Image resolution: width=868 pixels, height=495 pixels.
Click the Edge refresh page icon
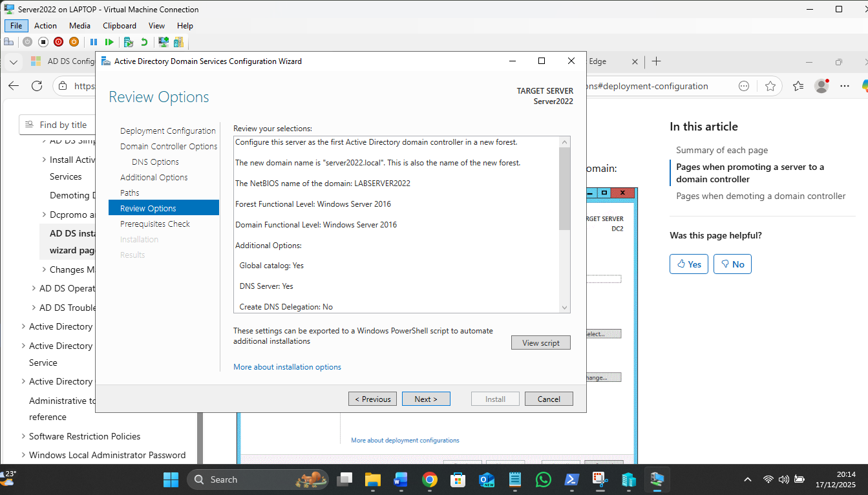click(x=37, y=86)
